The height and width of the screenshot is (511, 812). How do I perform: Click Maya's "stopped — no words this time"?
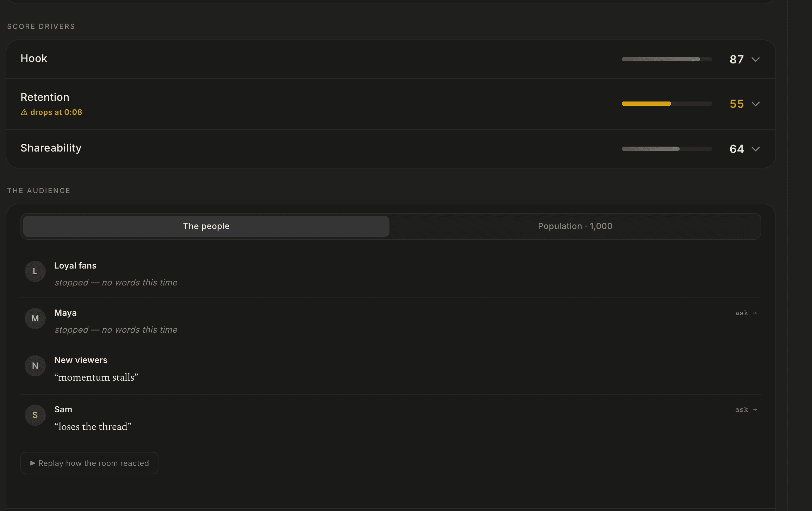click(x=116, y=330)
